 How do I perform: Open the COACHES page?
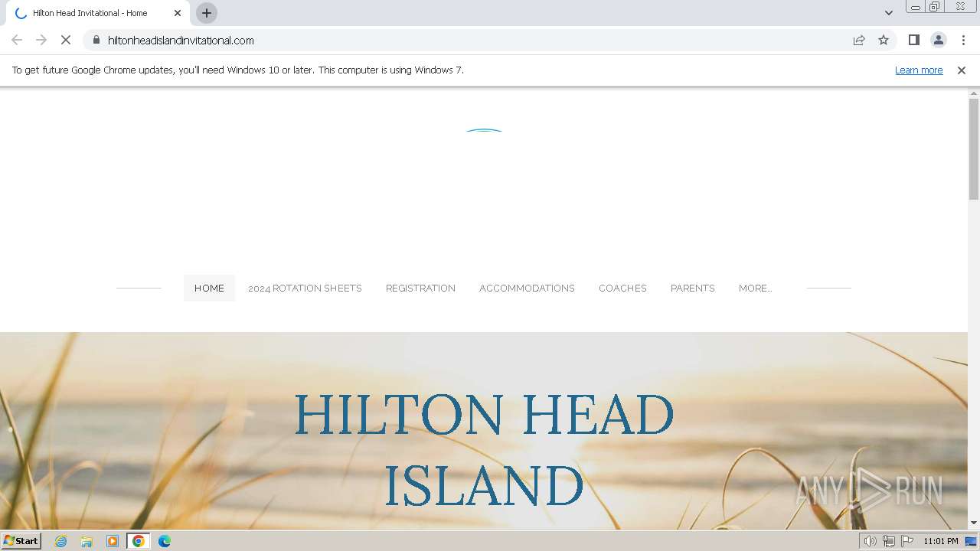click(x=622, y=288)
